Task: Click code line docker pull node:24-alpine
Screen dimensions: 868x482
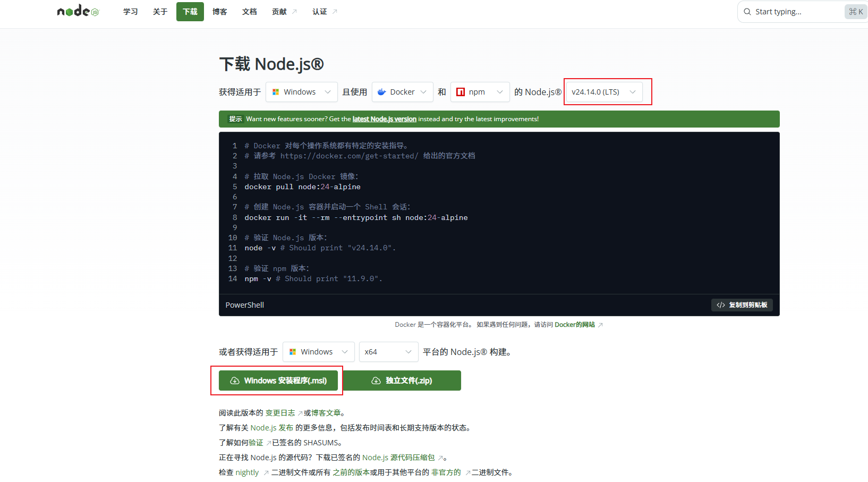Action: coord(303,187)
